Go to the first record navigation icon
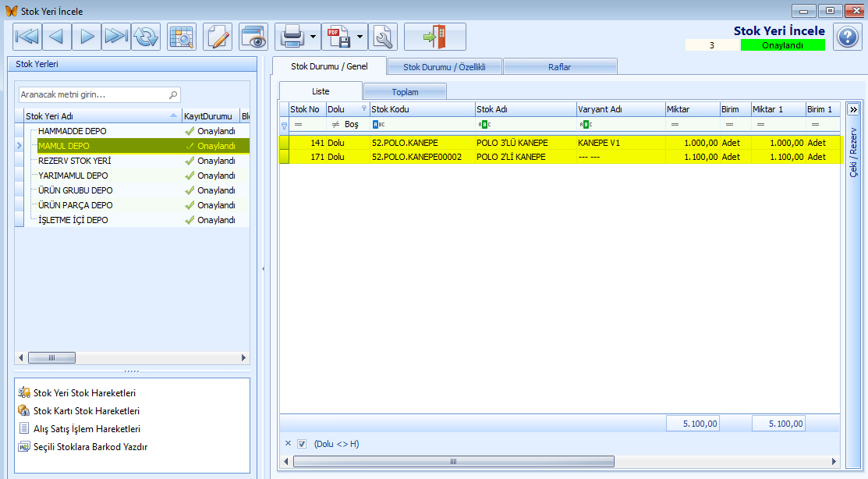This screenshot has height=479, width=868. point(27,37)
